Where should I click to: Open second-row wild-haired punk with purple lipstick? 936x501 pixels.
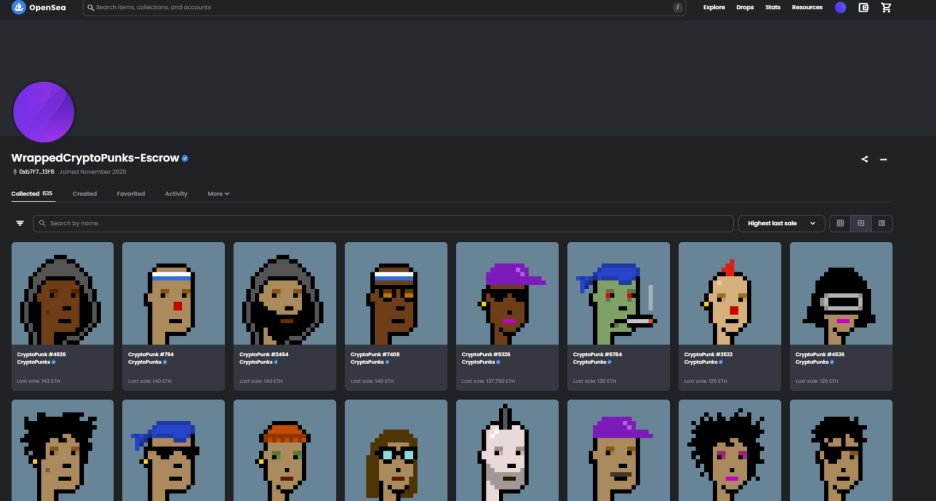coord(729,450)
